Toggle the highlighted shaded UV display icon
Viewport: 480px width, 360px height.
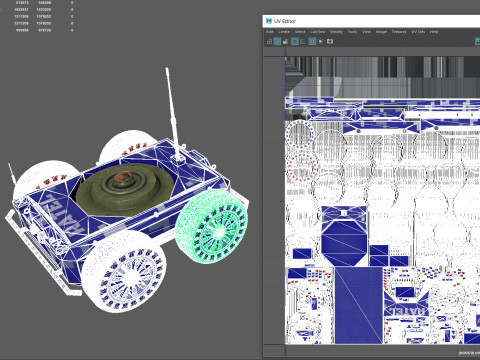[277, 41]
